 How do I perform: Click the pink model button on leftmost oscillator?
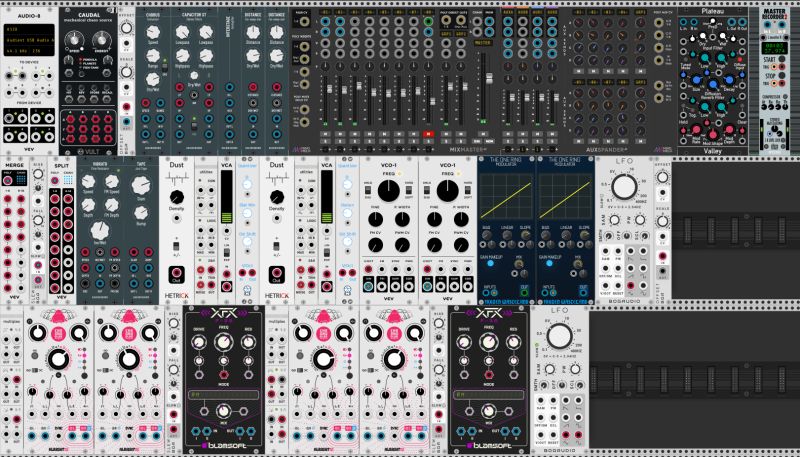tap(59, 333)
